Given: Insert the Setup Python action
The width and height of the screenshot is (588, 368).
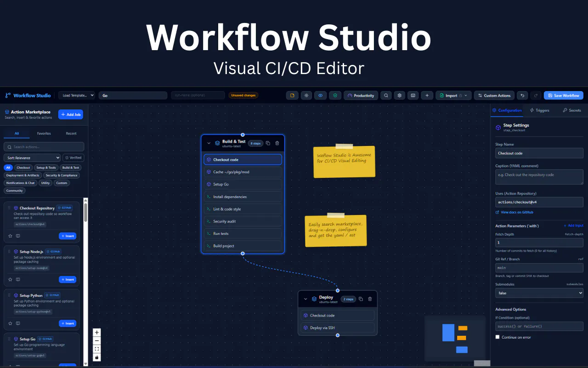Looking at the screenshot, I should pyautogui.click(x=68, y=323).
